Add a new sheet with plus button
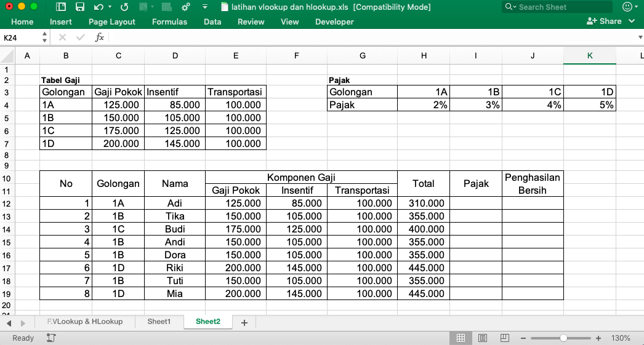The image size is (644, 345). point(244,323)
